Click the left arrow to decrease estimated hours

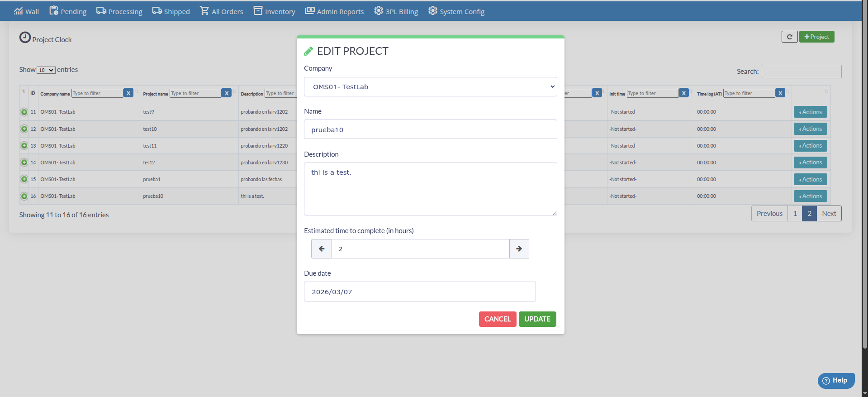321,249
